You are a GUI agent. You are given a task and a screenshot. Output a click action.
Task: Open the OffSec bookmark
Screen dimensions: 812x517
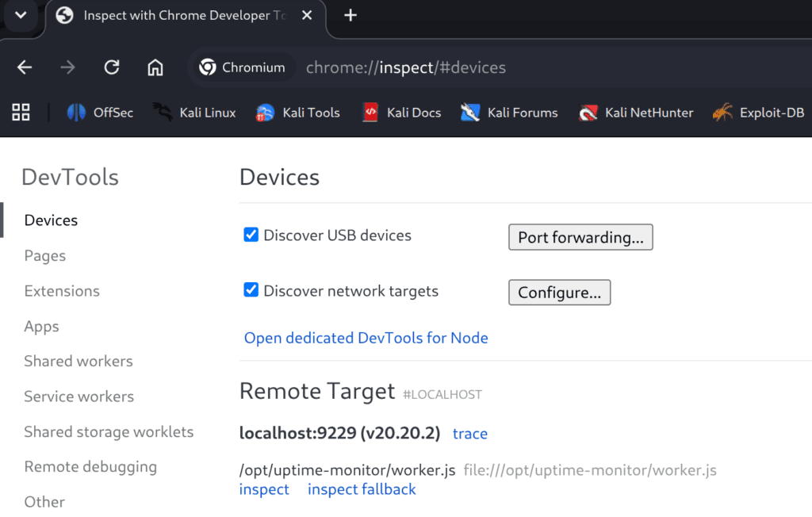[100, 113]
